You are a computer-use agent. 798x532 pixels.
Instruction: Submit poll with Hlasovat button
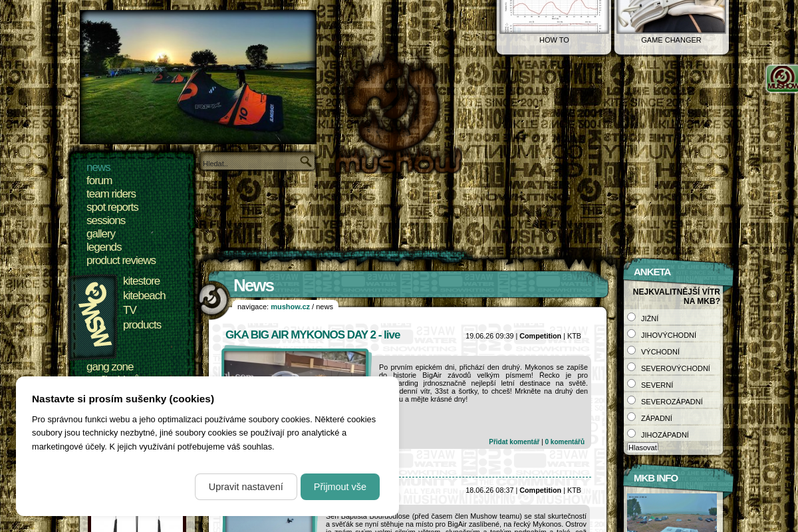(642, 448)
